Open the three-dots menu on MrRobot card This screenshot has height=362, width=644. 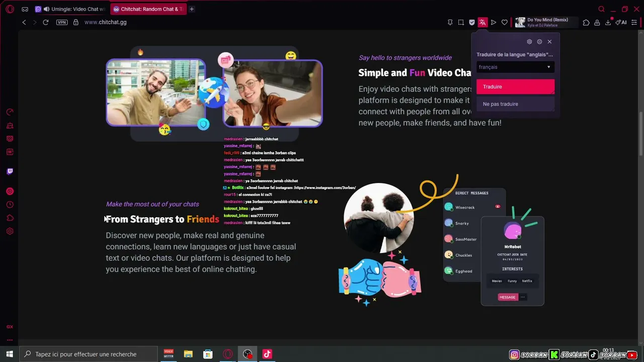522,297
